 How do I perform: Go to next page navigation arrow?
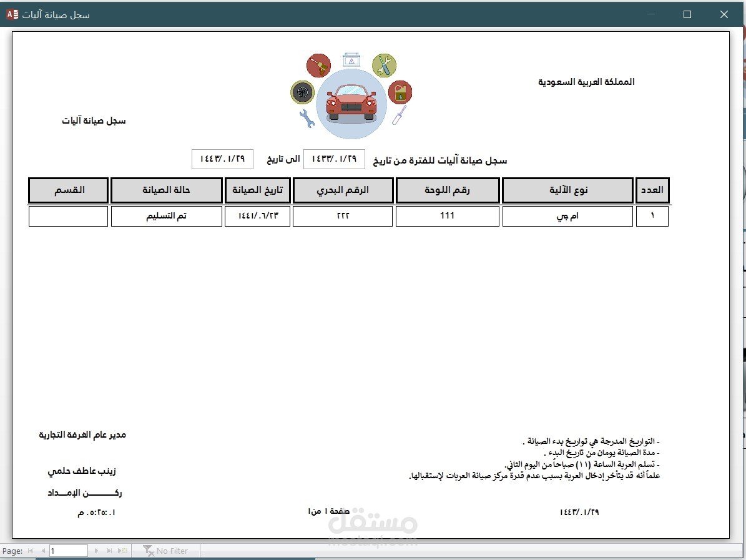97,551
